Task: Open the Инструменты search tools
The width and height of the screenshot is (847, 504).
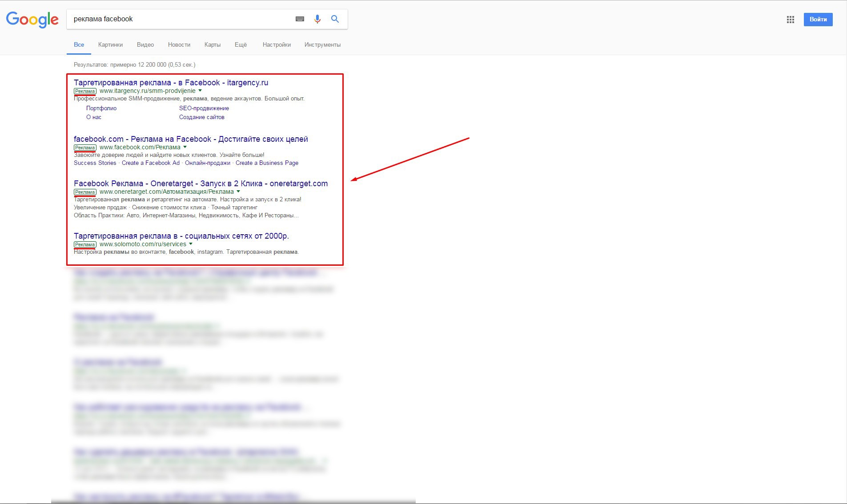Action: [322, 45]
